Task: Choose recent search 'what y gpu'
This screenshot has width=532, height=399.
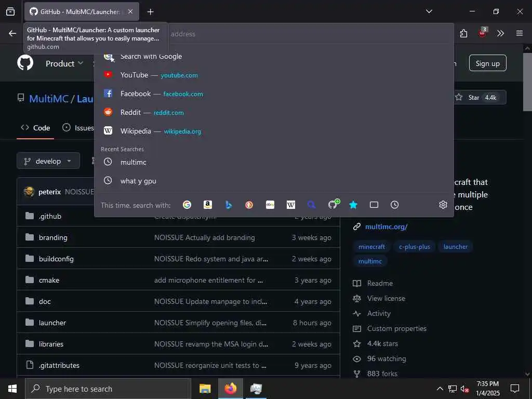Action: pyautogui.click(x=274, y=181)
